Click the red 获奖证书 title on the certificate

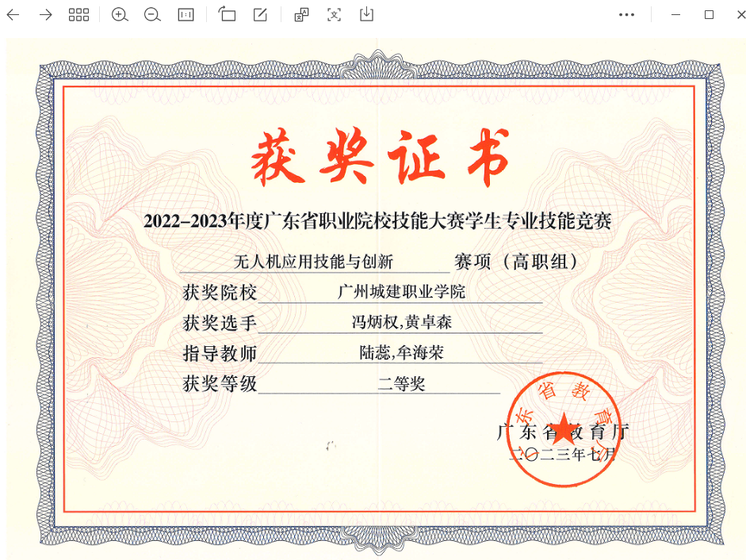(x=379, y=158)
